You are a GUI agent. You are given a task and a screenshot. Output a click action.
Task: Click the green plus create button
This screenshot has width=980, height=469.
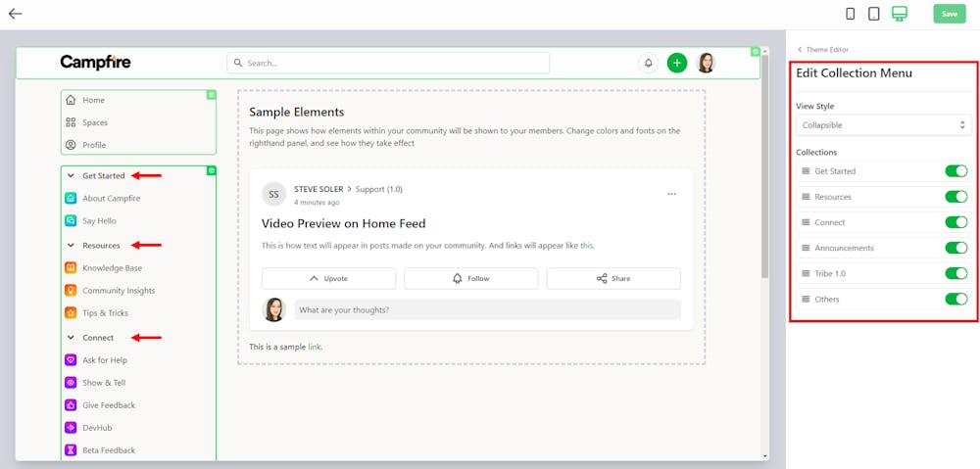[x=676, y=63]
